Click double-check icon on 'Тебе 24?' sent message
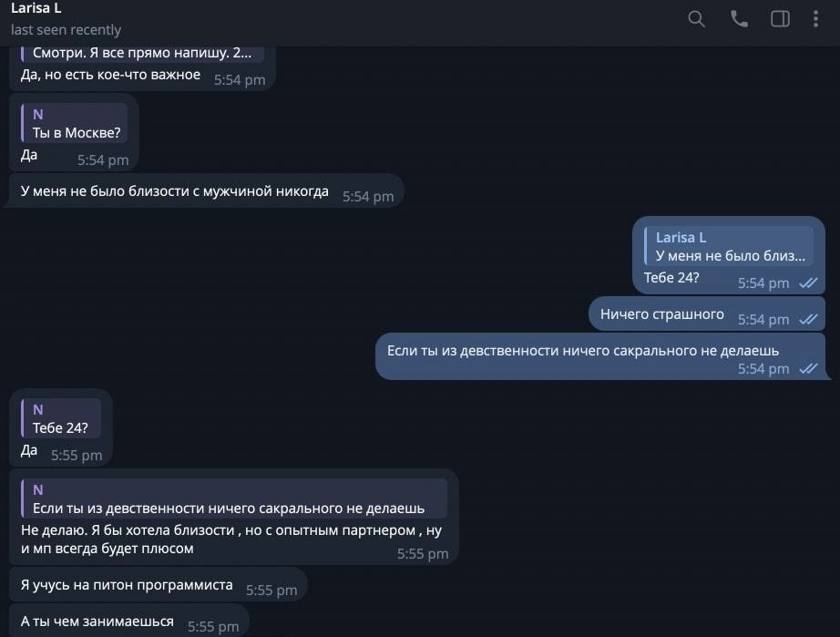This screenshot has height=637, width=840. 808,283
